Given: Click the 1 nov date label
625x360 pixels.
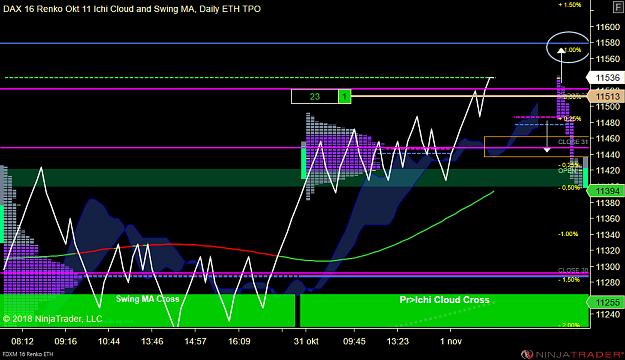Looking at the screenshot, I should click(x=451, y=341).
